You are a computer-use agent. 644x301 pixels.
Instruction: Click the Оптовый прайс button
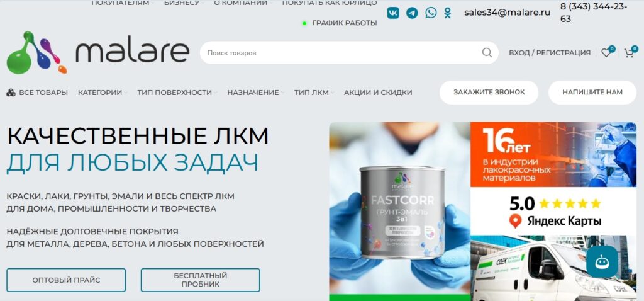[x=66, y=280]
